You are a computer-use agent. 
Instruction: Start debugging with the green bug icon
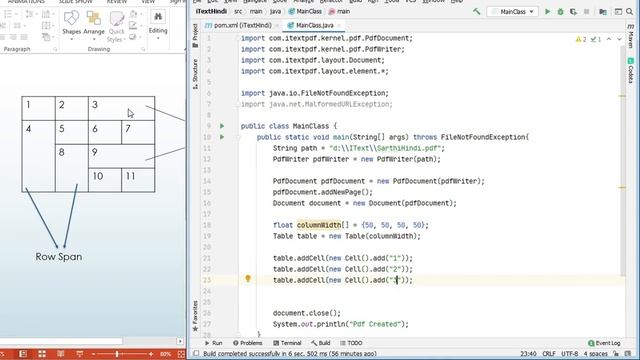click(560, 12)
